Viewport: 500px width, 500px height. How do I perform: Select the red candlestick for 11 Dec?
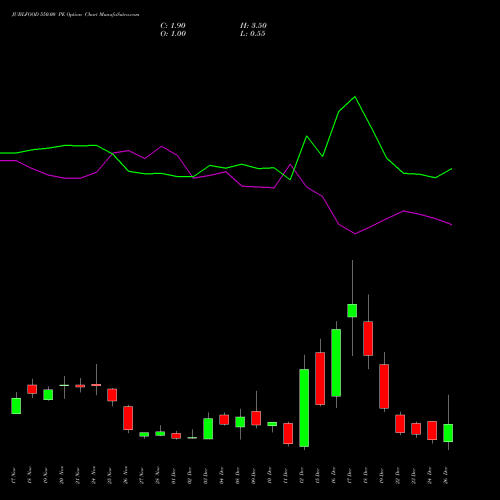click(x=288, y=433)
